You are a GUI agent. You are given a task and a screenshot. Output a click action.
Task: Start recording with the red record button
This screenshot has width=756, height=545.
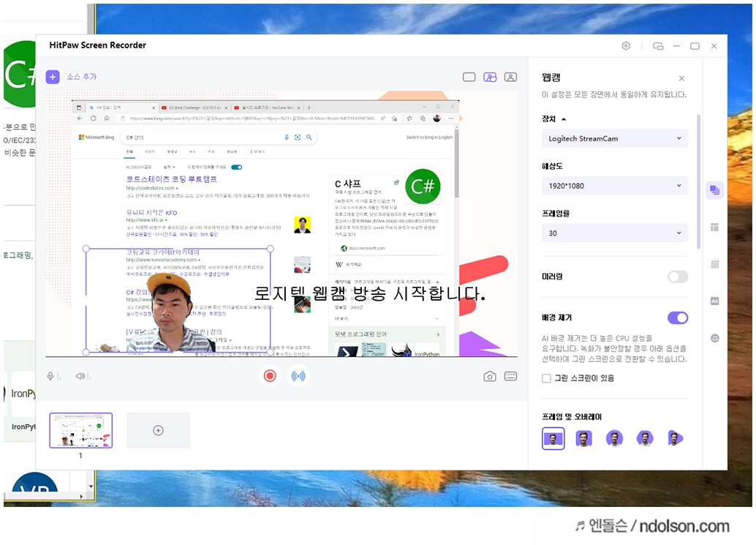tap(270, 376)
